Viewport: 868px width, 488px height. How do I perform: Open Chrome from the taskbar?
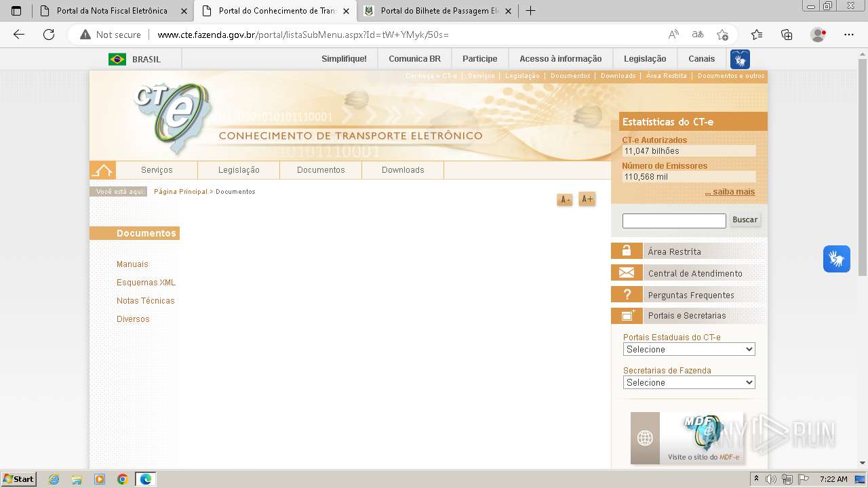[122, 479]
